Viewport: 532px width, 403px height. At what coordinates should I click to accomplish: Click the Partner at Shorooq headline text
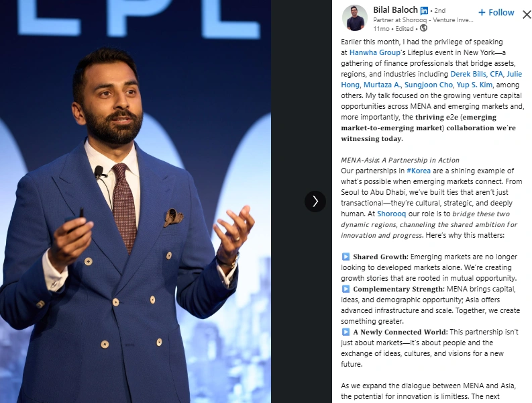pyautogui.click(x=423, y=19)
